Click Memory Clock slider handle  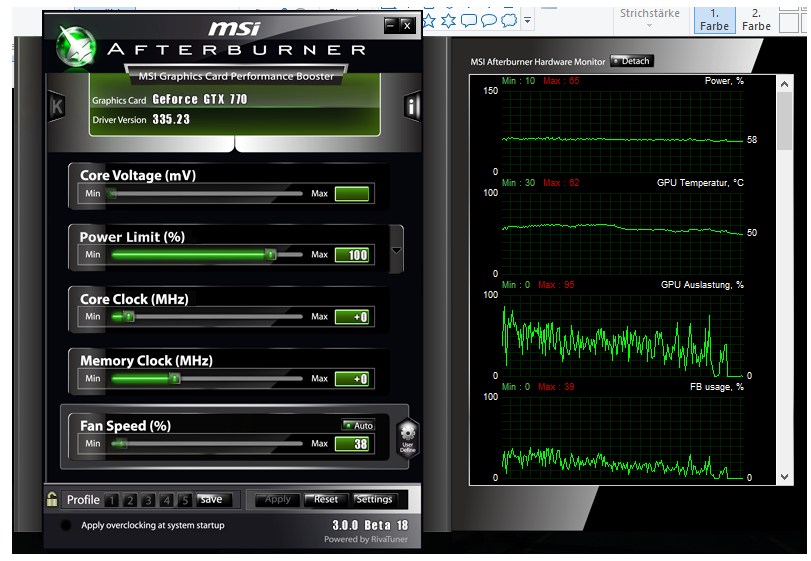click(x=175, y=378)
